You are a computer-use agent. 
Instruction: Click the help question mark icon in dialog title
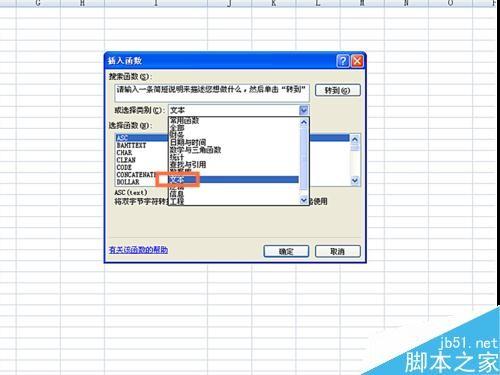(x=343, y=61)
